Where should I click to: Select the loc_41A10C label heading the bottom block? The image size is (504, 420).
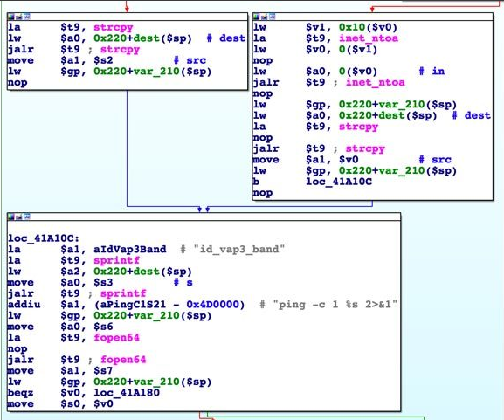point(44,238)
